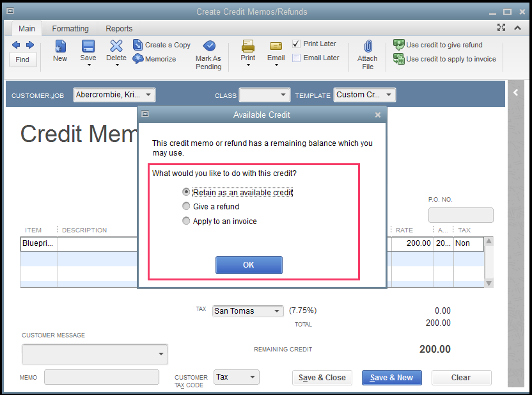The width and height of the screenshot is (532, 395).
Task: Expand the Save dropdown arrow
Action: 89,65
